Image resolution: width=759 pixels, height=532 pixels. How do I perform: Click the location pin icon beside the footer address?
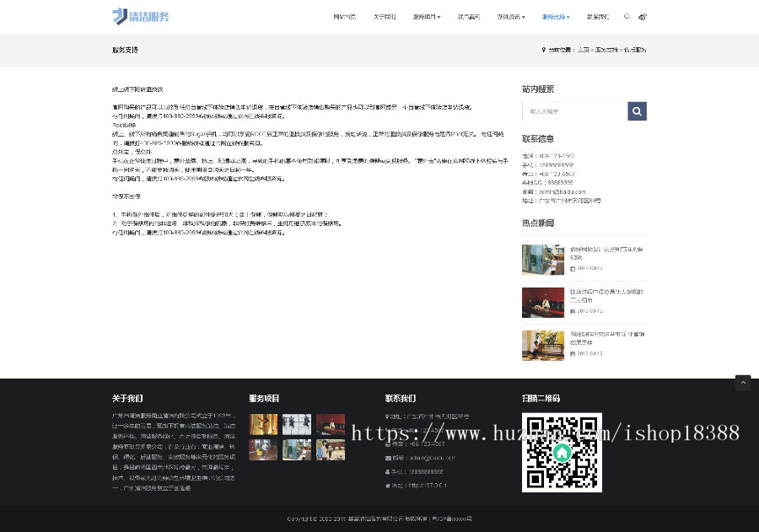pos(386,416)
